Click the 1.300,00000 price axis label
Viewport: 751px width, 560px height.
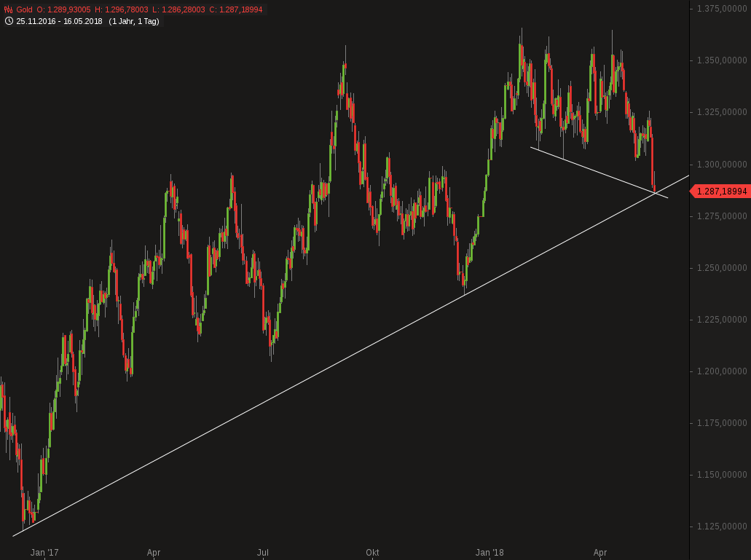pos(722,164)
